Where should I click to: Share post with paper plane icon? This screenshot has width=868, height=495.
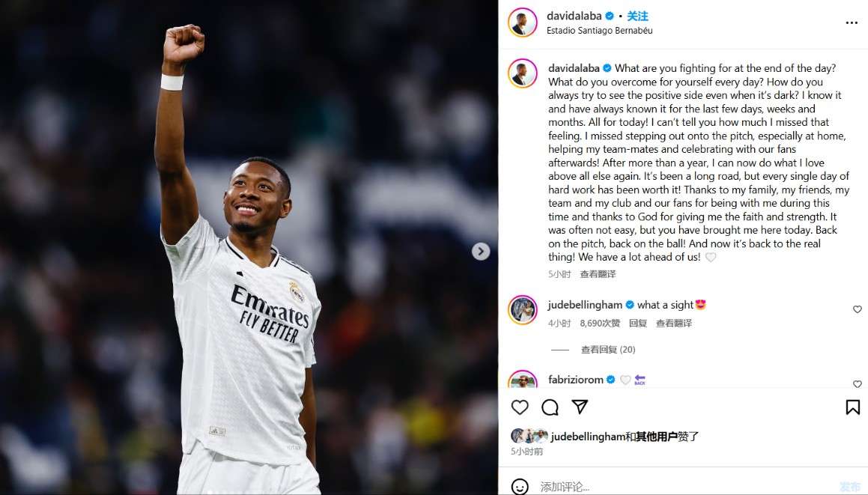(580, 407)
